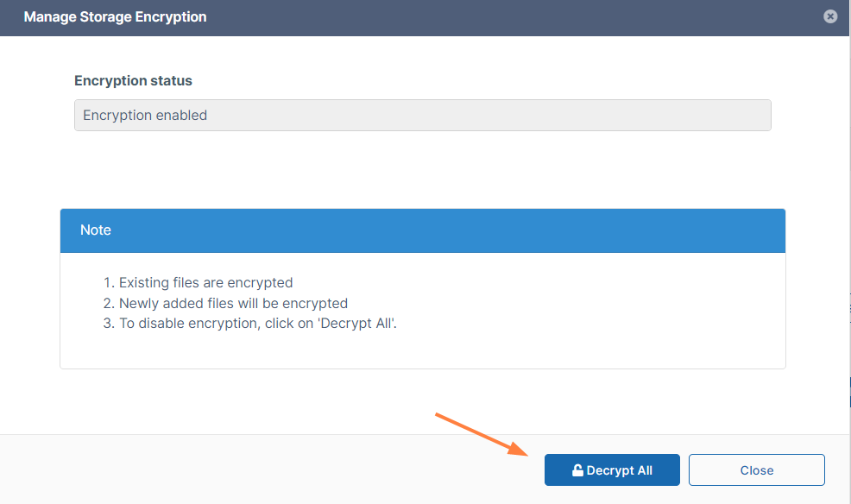The image size is (851, 504).
Task: Click the unlock icon on Decrypt All
Action: click(x=578, y=470)
